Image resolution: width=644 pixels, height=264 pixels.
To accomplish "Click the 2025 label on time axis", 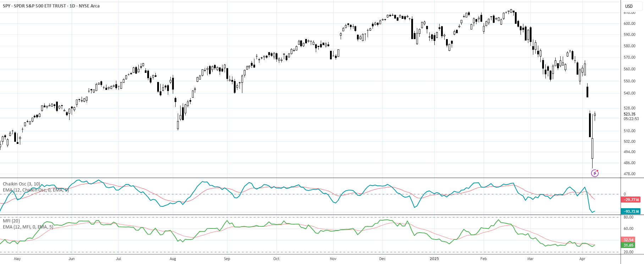I will 434,259.
